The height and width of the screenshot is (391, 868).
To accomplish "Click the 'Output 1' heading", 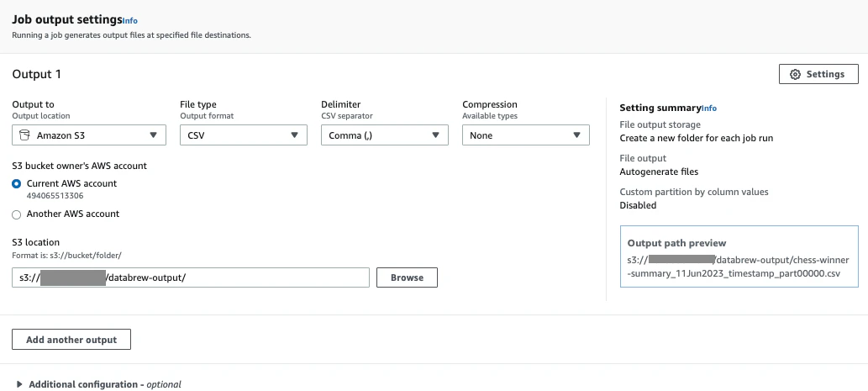I will click(x=36, y=74).
